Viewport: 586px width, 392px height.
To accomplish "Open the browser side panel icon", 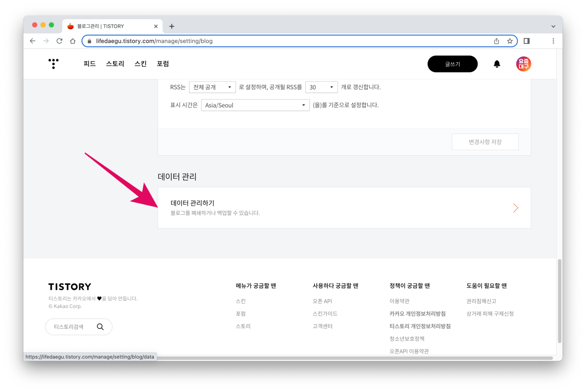I will [526, 41].
